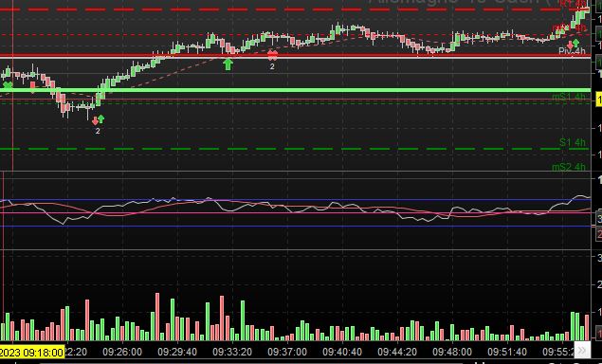Click the green up arrow marker near 09:24
Image resolution: width=602 pixels, height=364 pixels.
click(101, 118)
